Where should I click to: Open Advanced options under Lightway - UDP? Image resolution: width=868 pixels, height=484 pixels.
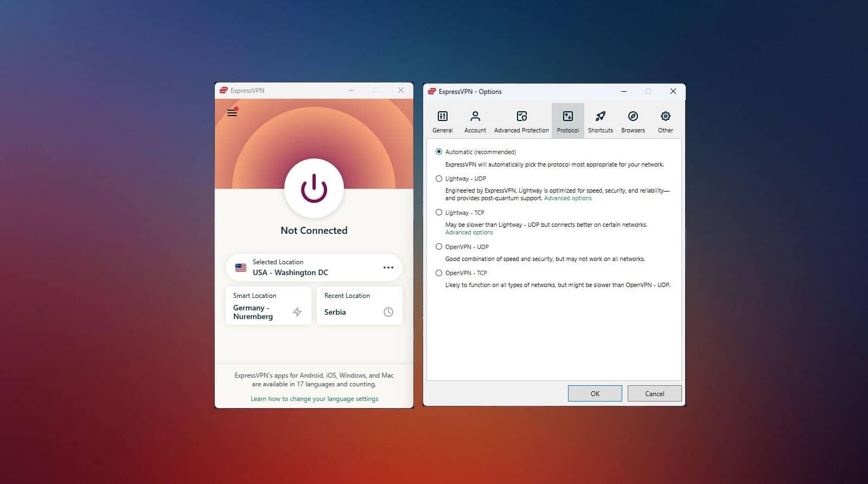coord(568,198)
